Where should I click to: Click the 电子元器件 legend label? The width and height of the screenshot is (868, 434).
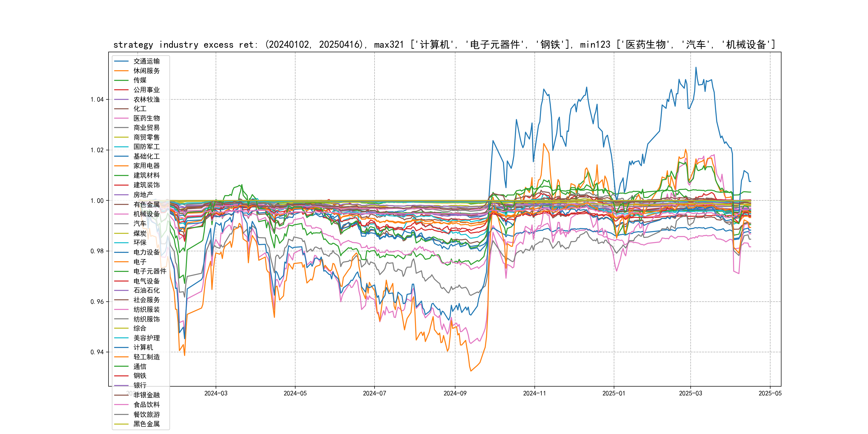(149, 271)
